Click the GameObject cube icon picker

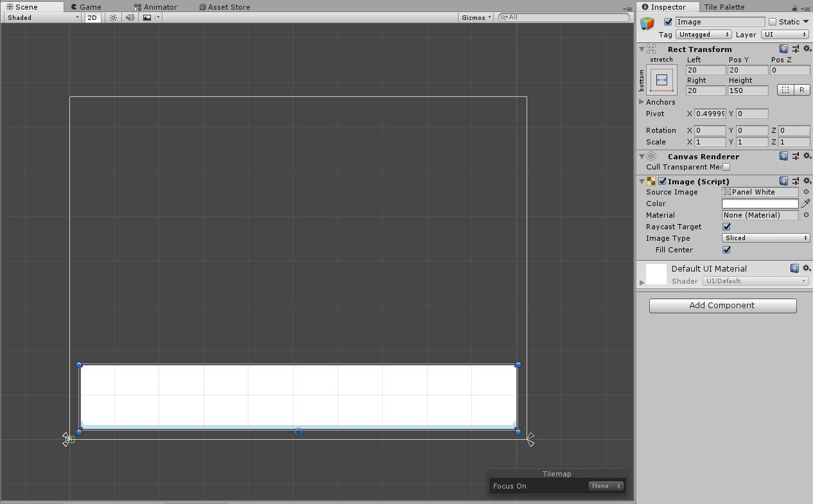[x=648, y=24]
